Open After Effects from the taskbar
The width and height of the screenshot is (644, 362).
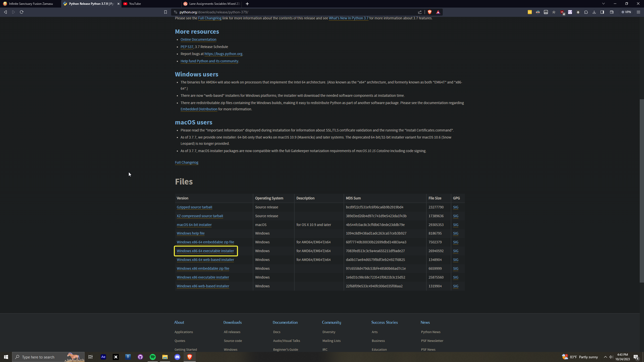[103, 357]
